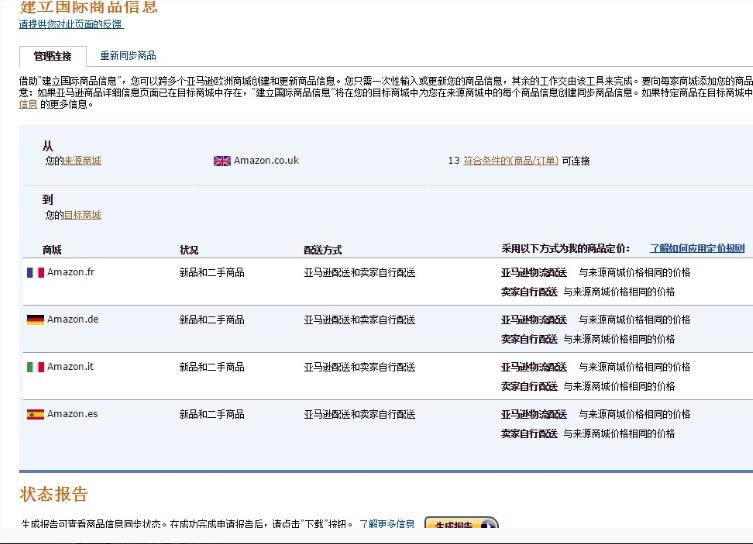Screen dimensions: 753x544
Task: Click the Spain flag next to Amazon.es
Action: point(36,414)
